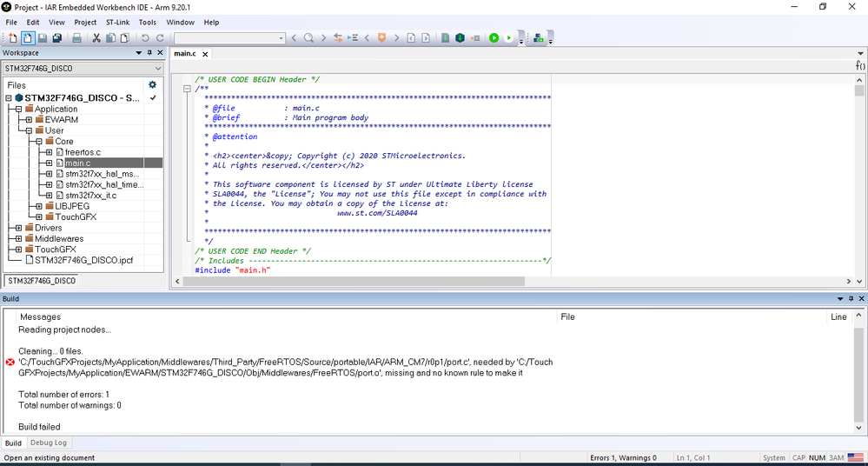Open the Workspace files settings gear
Screen dimensions: 868x466
(x=152, y=85)
